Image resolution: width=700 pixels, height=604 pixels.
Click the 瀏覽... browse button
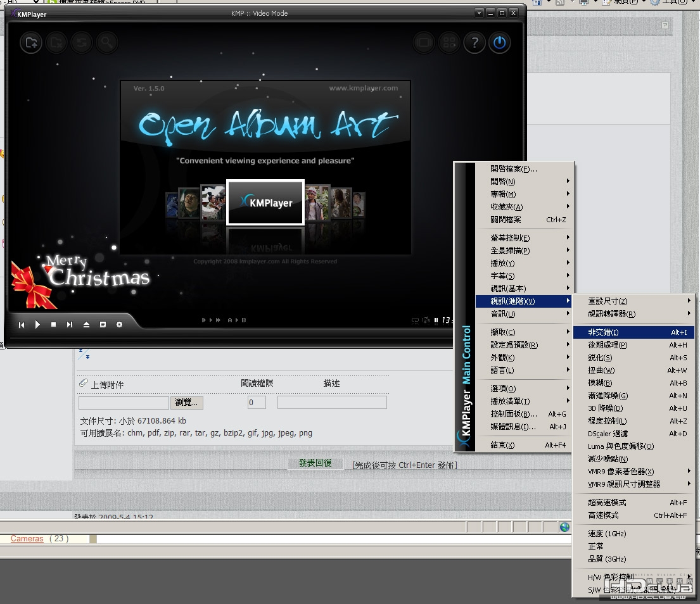(187, 403)
